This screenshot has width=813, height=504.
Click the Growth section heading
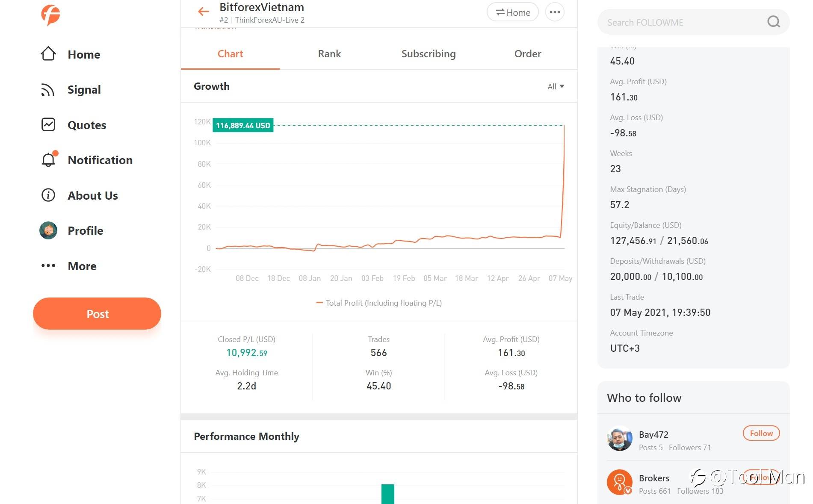212,86
